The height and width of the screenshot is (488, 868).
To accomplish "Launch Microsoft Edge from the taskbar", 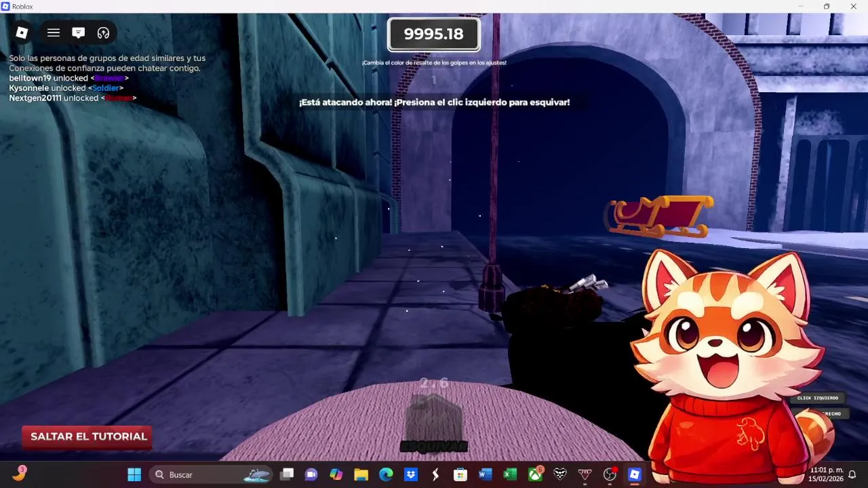I will point(386,474).
